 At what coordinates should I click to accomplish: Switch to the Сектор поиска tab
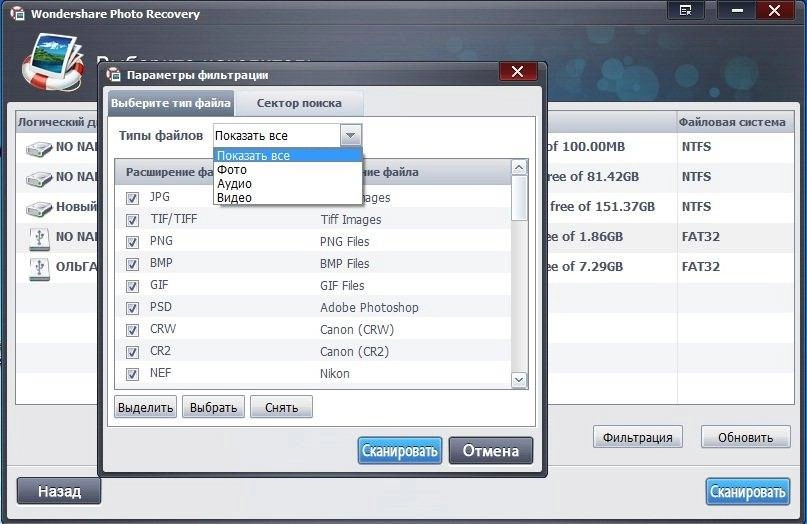pos(299,103)
